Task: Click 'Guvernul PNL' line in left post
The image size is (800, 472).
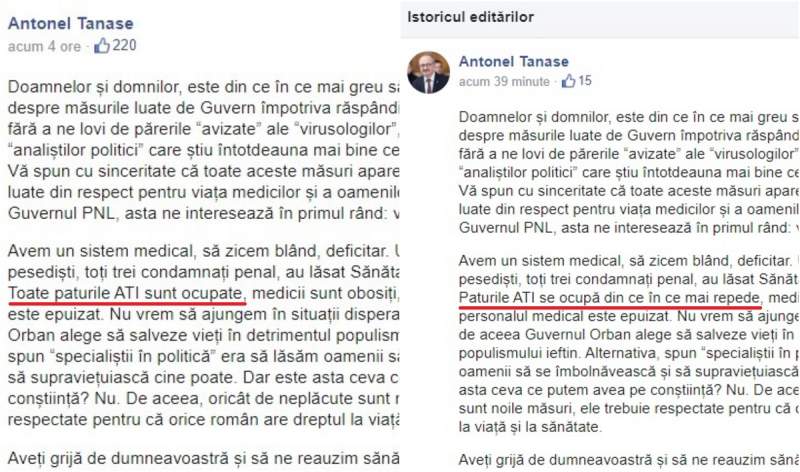Action: click(x=203, y=213)
